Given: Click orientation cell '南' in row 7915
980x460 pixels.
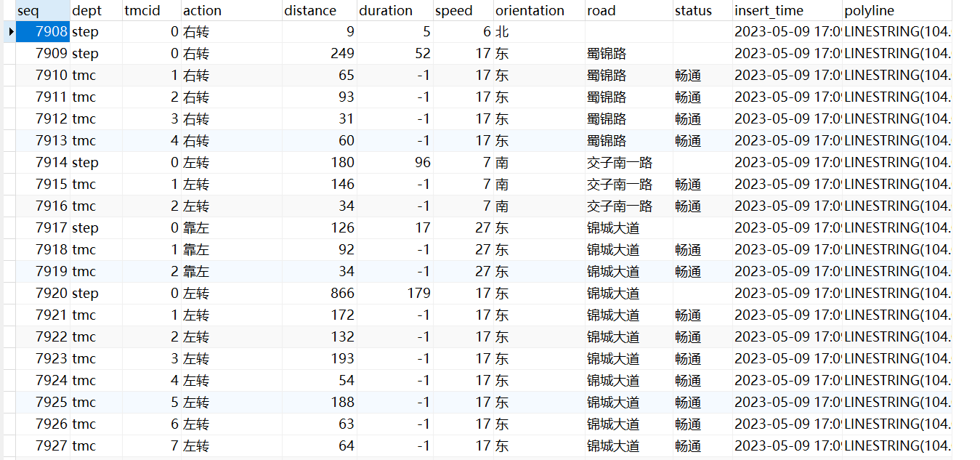Looking at the screenshot, I should [540, 185].
